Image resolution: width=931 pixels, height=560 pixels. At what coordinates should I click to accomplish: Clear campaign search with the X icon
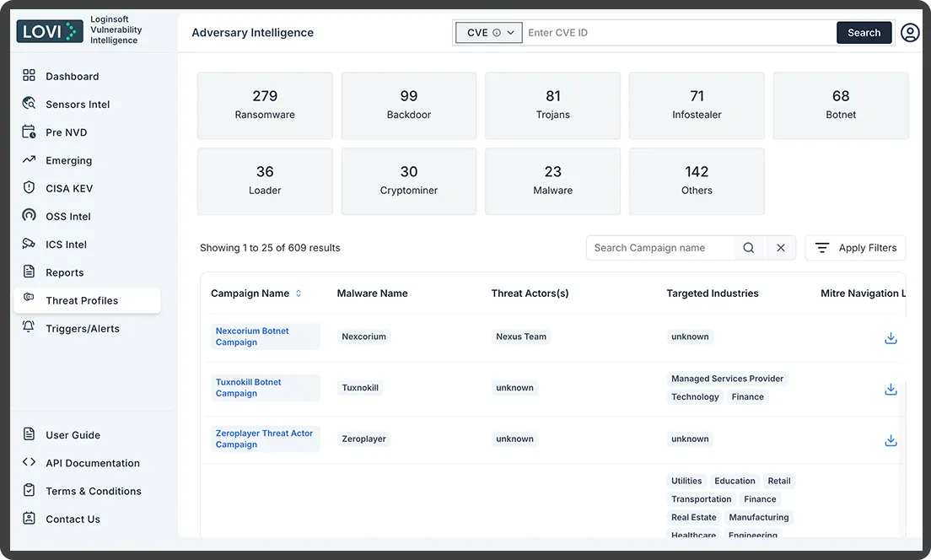(781, 248)
